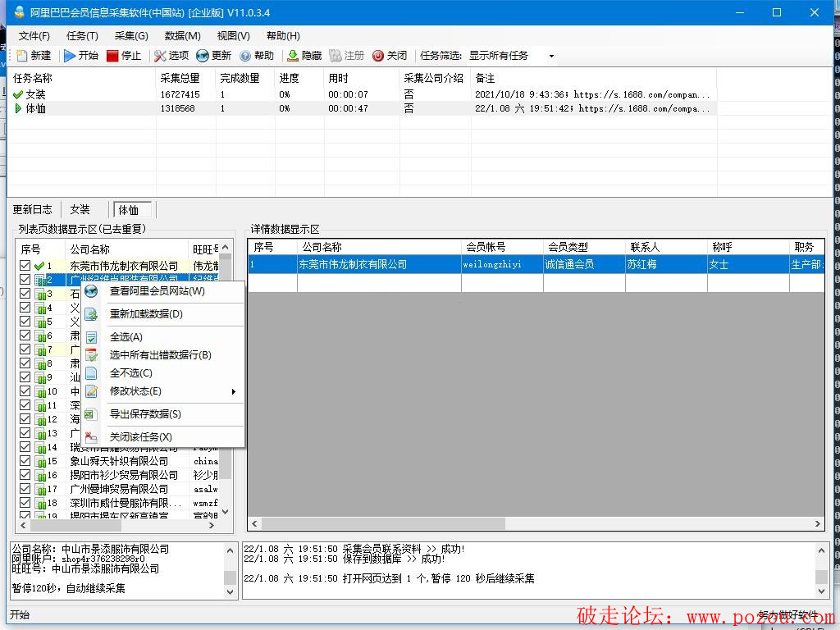Toggle checkbox for row 1 东莞市伟龙制衣有限公司
Viewport: 840px width, 630px height.
(x=25, y=266)
